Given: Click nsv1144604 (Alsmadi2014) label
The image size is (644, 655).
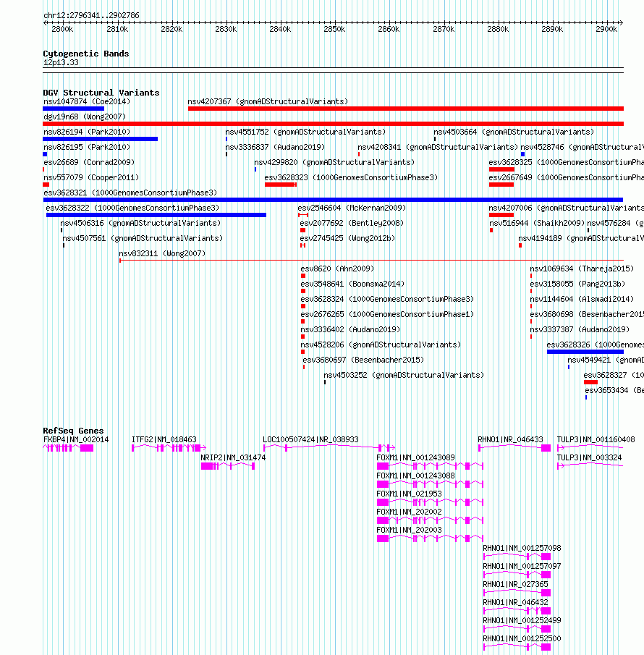Looking at the screenshot, I should click(582, 299).
